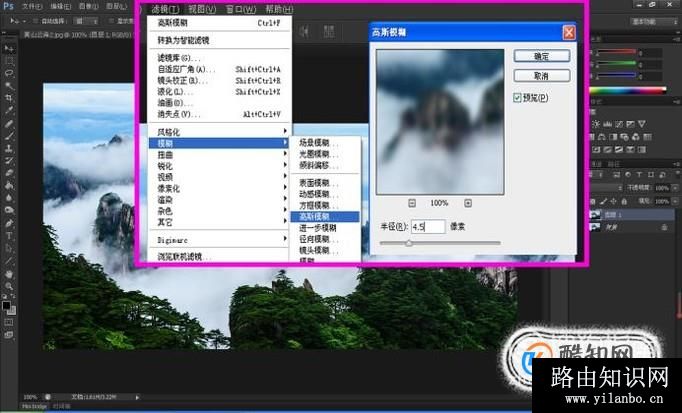
Task: Open the layer opacity dropdown arrow
Action: pyautogui.click(x=675, y=188)
